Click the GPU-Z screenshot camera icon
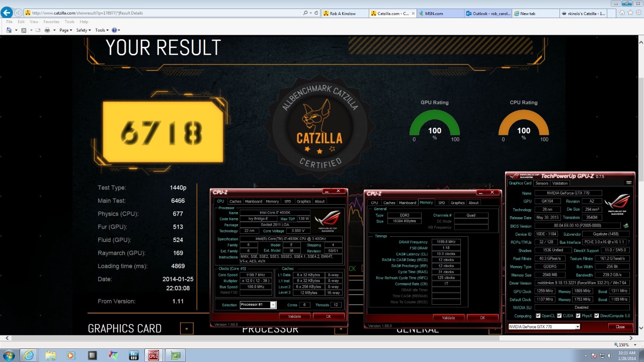The height and width of the screenshot is (362, 644). point(628,183)
